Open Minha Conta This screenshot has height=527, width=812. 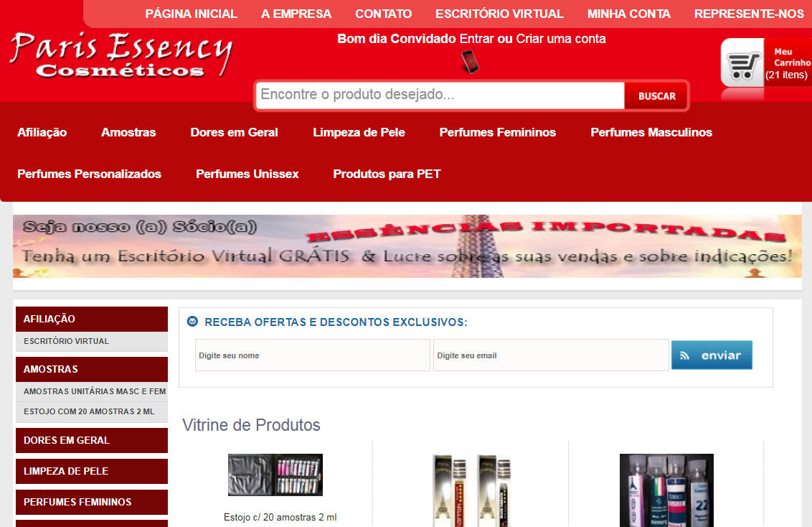click(x=628, y=14)
